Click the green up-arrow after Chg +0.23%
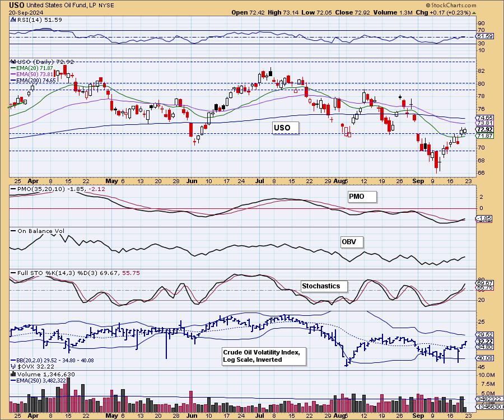The width and height of the screenshot is (504, 420). [474, 13]
